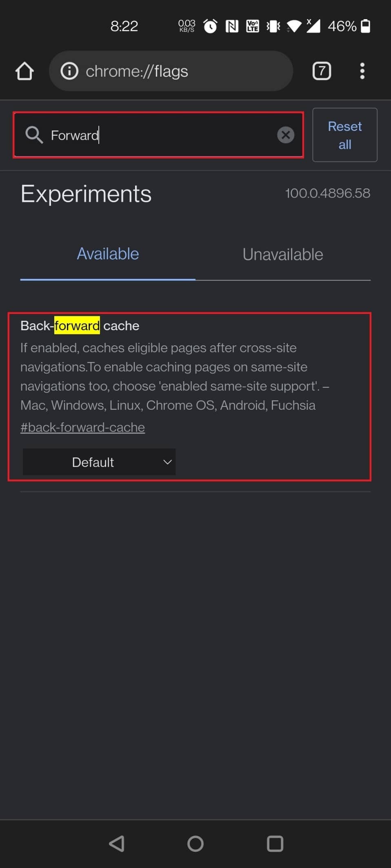Tap the Back-forward cache title
Screen dimensions: 391x868
80,326
